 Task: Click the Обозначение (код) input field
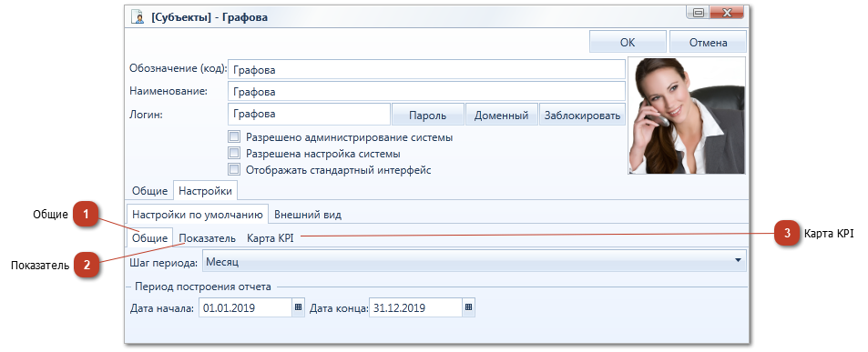point(427,70)
